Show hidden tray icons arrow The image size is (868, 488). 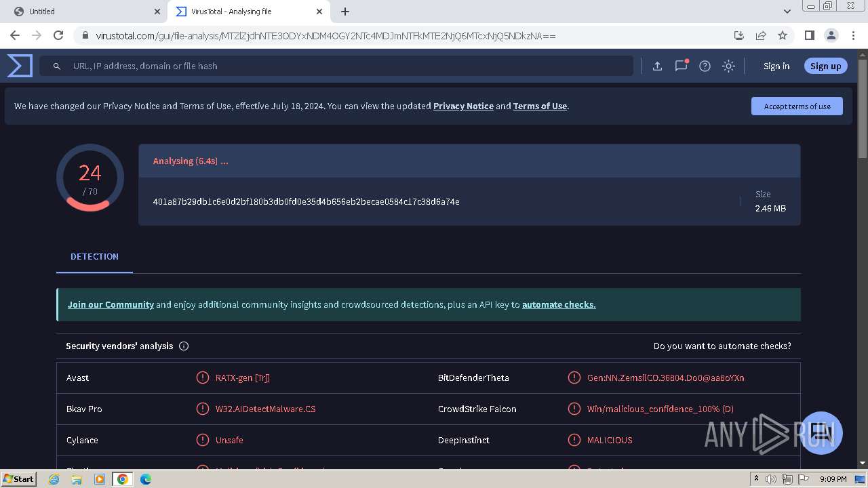tap(756, 479)
